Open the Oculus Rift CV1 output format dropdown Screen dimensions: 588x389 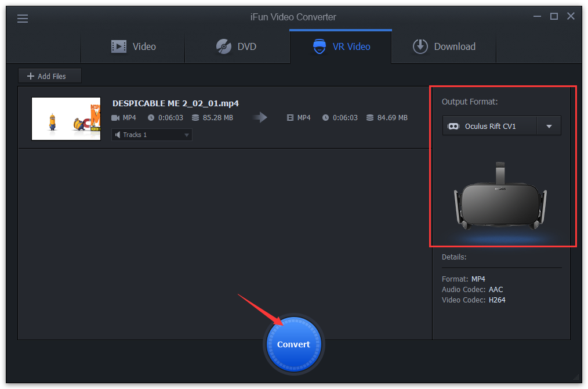coord(502,126)
